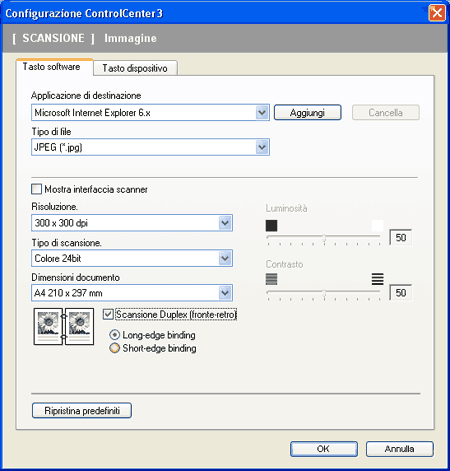
Task: Uncheck Scansione Duplex (fronte-retro)
Action: click(x=108, y=314)
